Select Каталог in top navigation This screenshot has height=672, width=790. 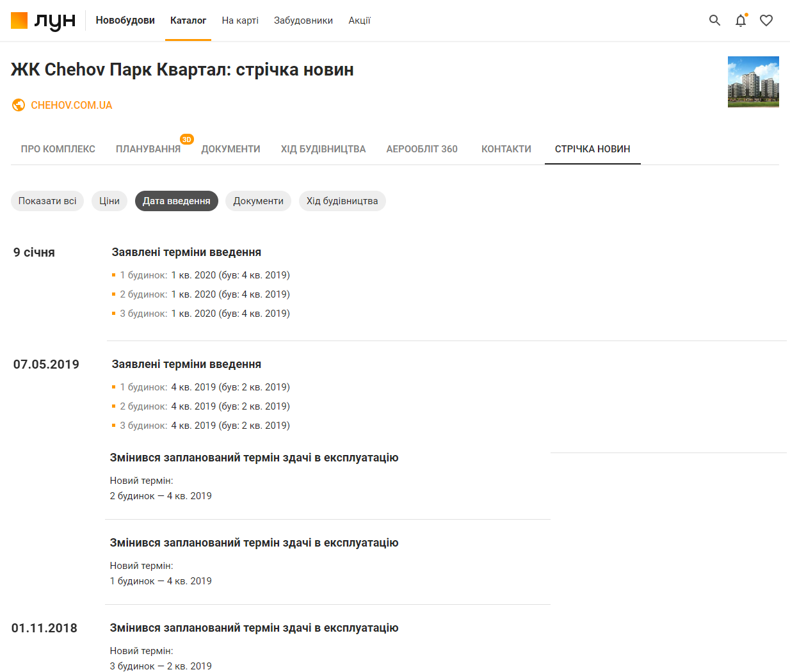pyautogui.click(x=188, y=20)
